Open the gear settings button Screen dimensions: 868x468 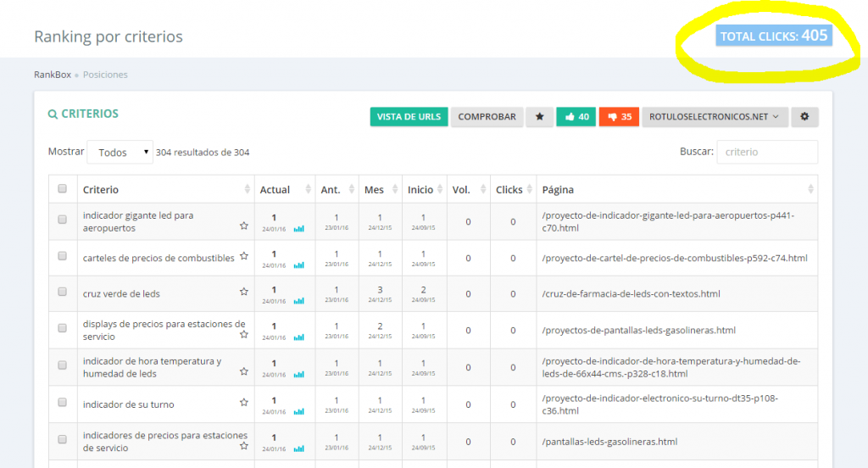[x=804, y=117]
